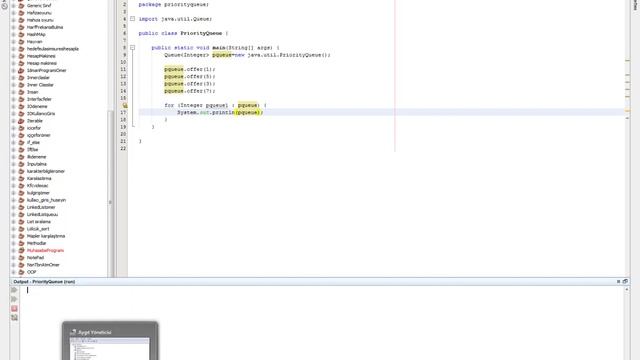Open Output settings icon below the stop button
640x360 pixels.
click(14, 318)
